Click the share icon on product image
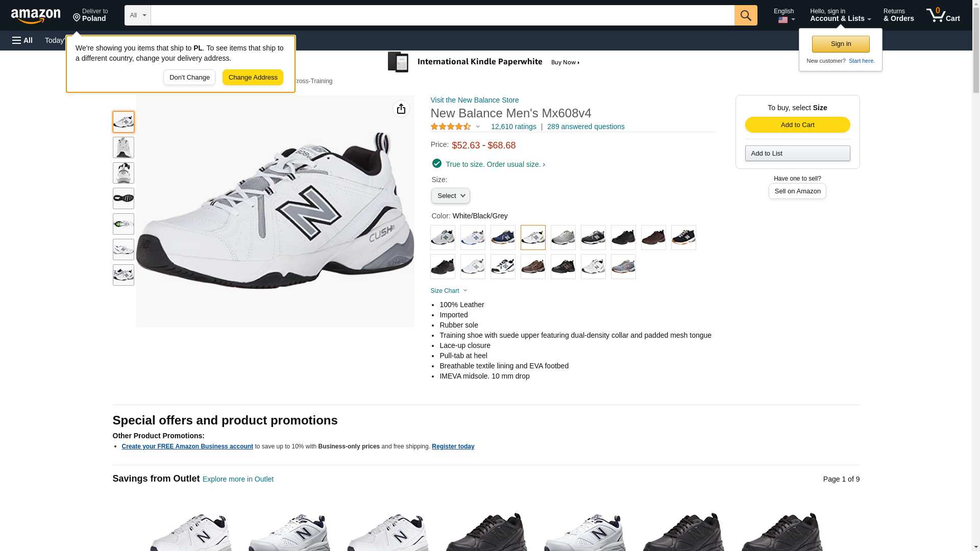The image size is (980, 551). (x=401, y=109)
